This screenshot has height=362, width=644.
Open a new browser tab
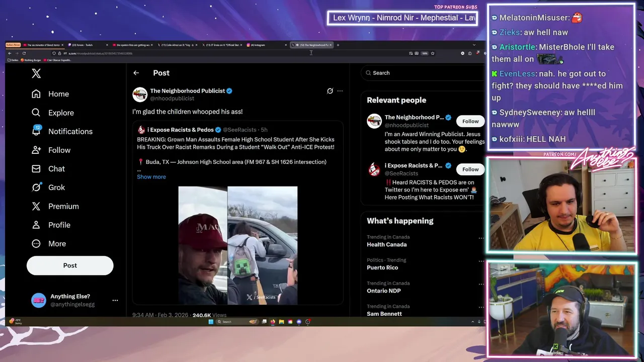pyautogui.click(x=338, y=45)
